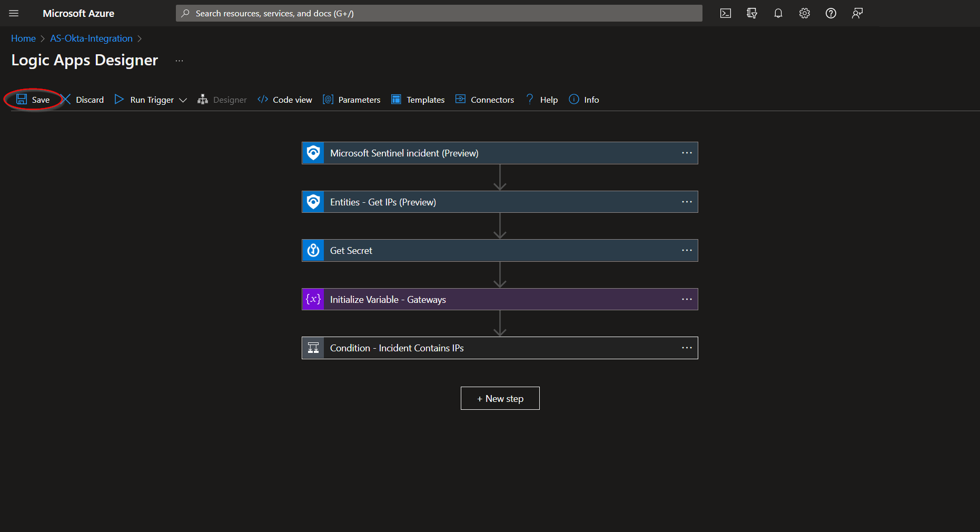Click the search magnifier icon

[185, 13]
